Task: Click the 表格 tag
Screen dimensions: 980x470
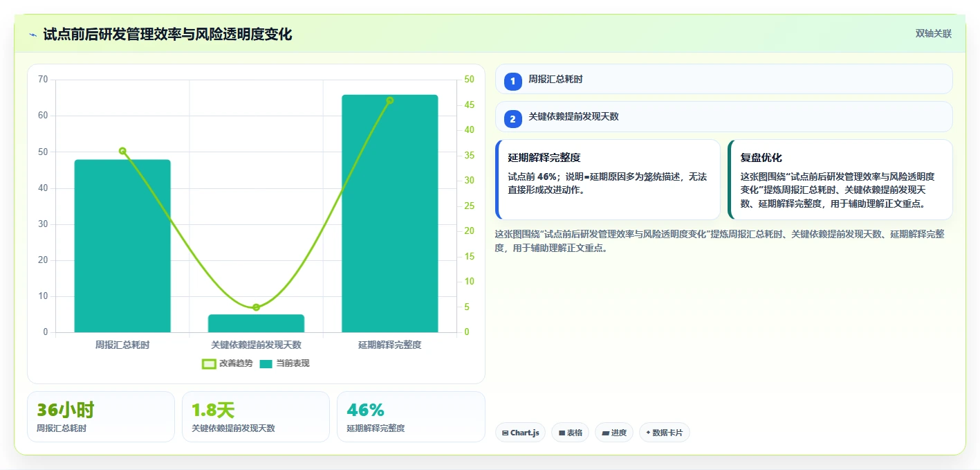Action: click(570, 433)
